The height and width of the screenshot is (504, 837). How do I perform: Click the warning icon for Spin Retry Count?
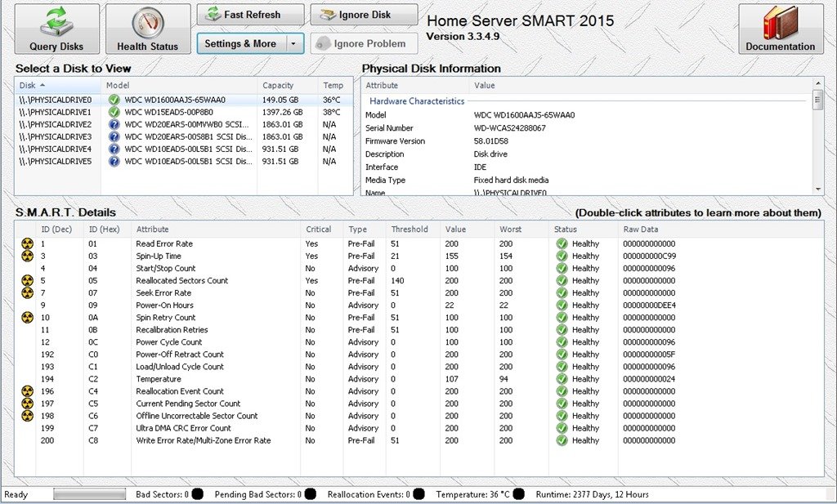coord(27,317)
